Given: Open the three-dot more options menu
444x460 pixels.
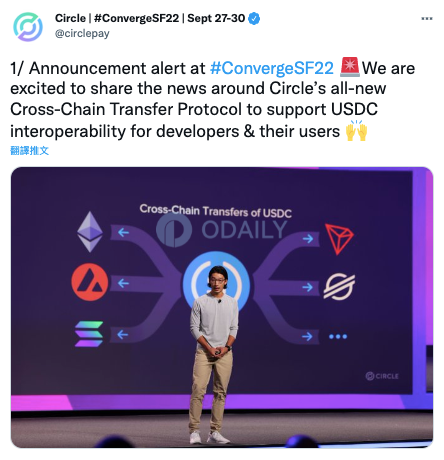Looking at the screenshot, I should pyautogui.click(x=427, y=18).
